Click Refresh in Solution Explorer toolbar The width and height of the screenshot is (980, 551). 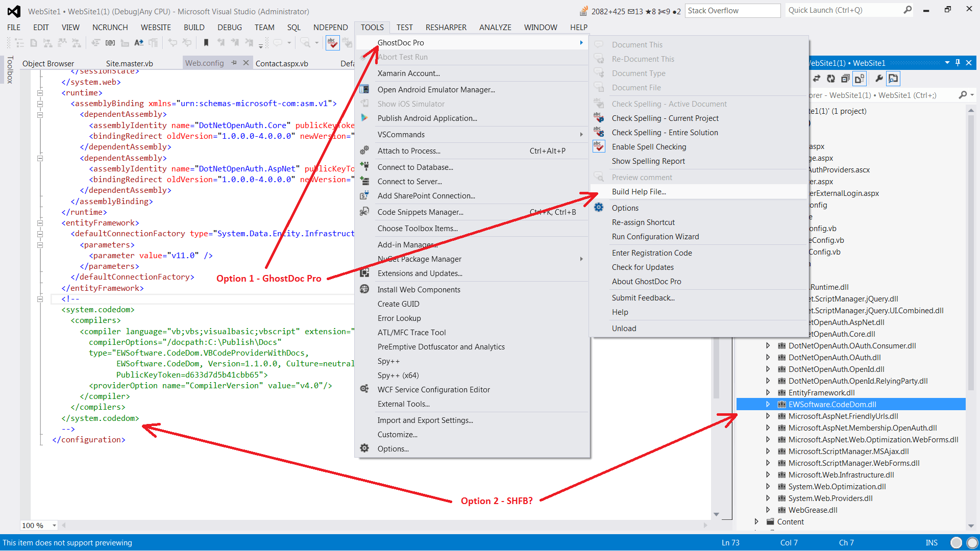(831, 79)
